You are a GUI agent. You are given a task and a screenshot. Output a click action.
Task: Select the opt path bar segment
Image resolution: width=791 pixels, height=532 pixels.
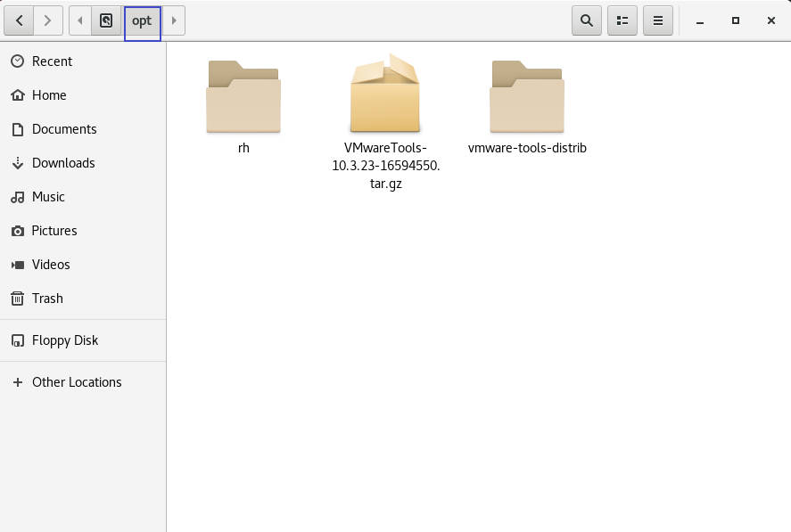point(143,20)
